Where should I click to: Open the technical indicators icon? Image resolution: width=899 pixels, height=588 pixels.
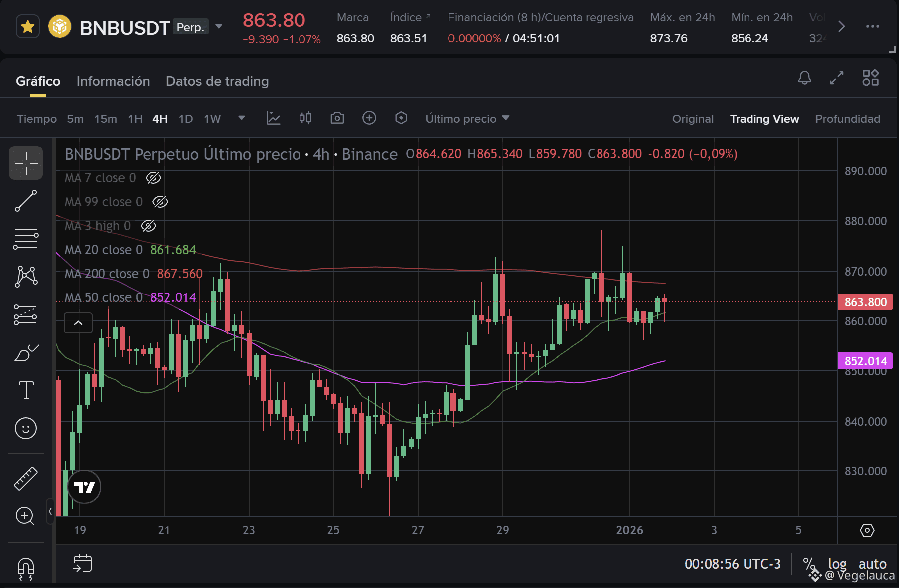tap(274, 118)
